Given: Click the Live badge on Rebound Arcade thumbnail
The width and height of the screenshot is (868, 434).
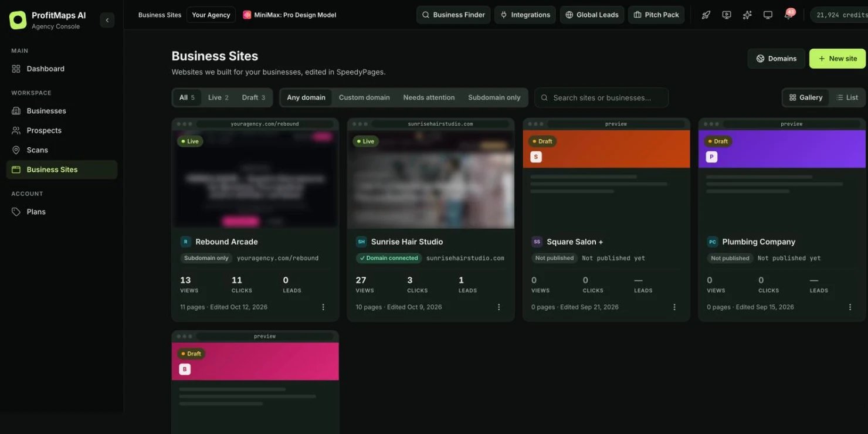Looking at the screenshot, I should click(x=190, y=141).
